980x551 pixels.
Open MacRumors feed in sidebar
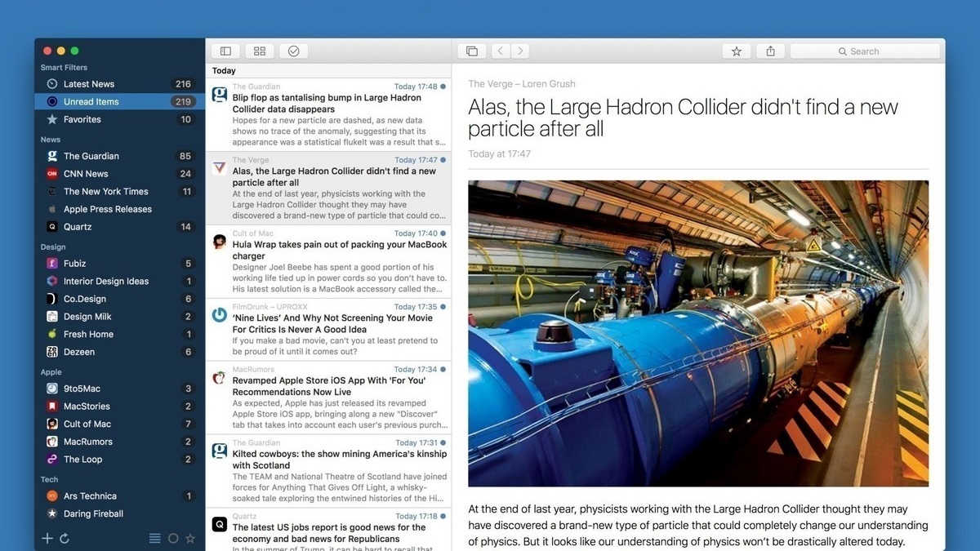[119, 442]
